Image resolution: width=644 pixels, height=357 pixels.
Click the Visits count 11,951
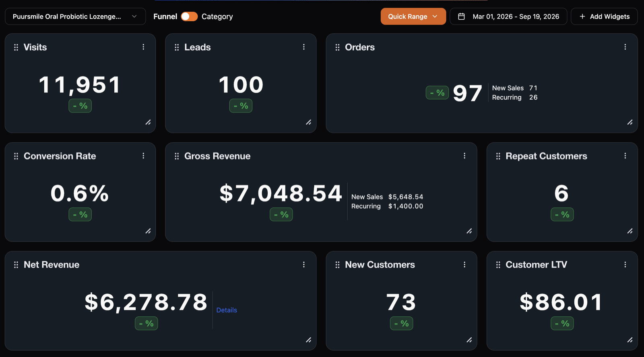point(80,85)
